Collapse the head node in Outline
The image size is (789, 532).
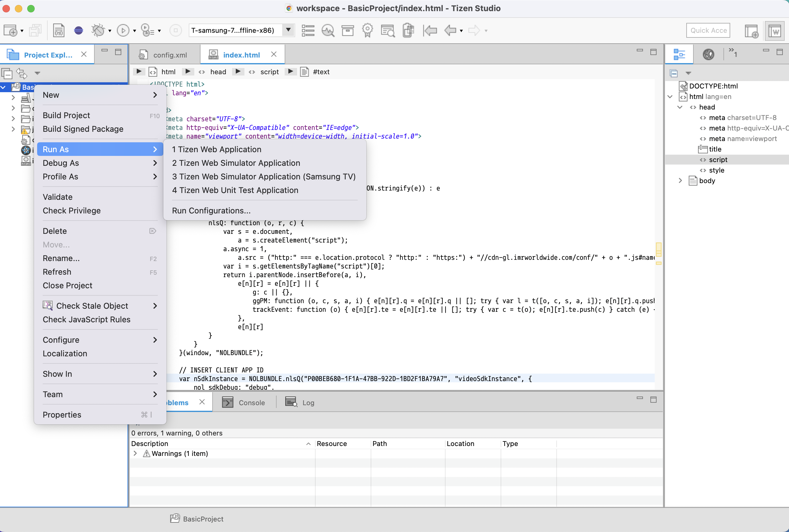[x=680, y=107]
